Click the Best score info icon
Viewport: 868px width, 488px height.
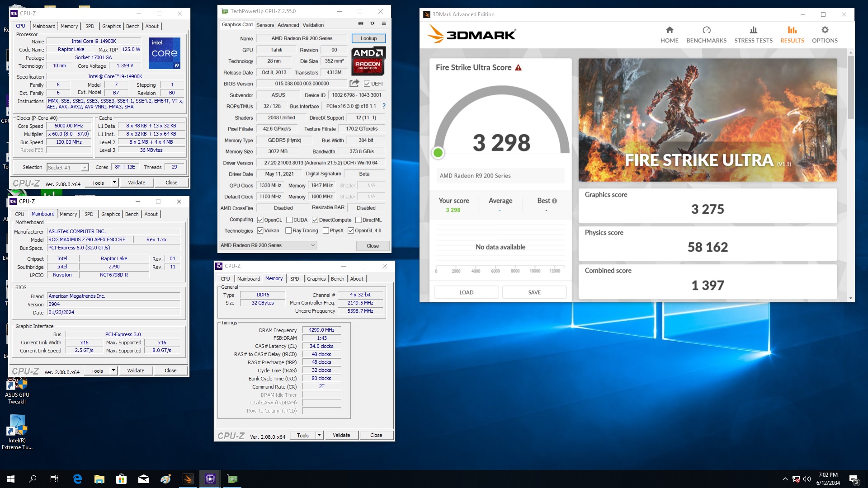pos(554,201)
